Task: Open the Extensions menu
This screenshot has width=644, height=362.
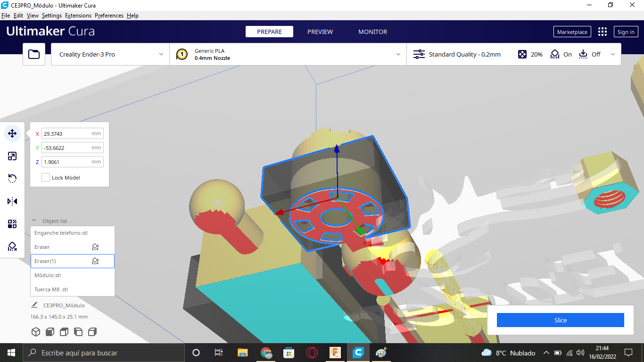Action: point(78,16)
